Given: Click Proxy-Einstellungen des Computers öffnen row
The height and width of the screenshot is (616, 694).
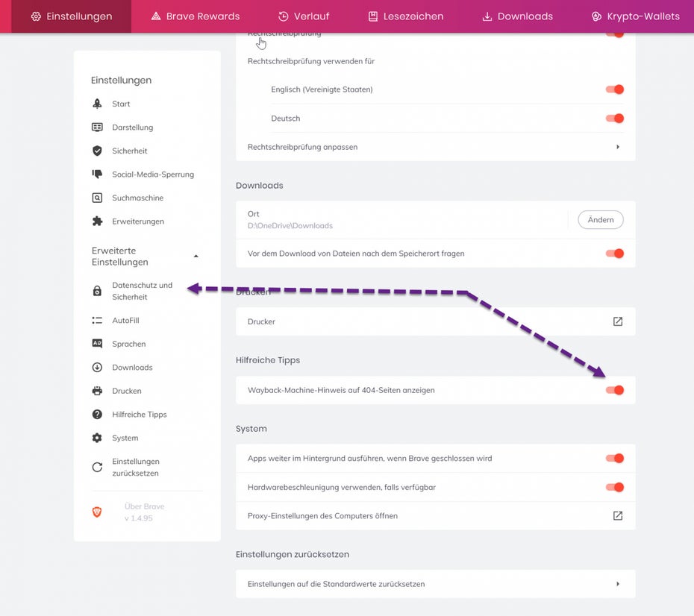Looking at the screenshot, I should 436,515.
